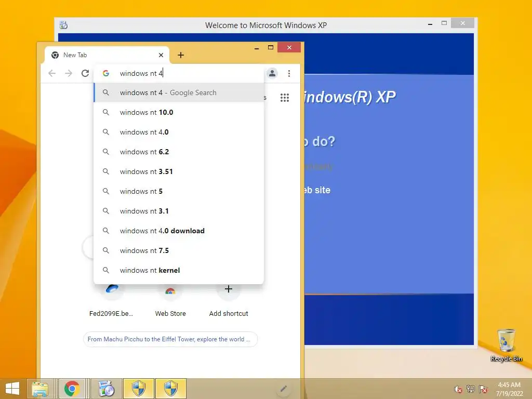Choose the 'windows nt 7.5' suggestion
532x399 pixels.
pos(179,250)
